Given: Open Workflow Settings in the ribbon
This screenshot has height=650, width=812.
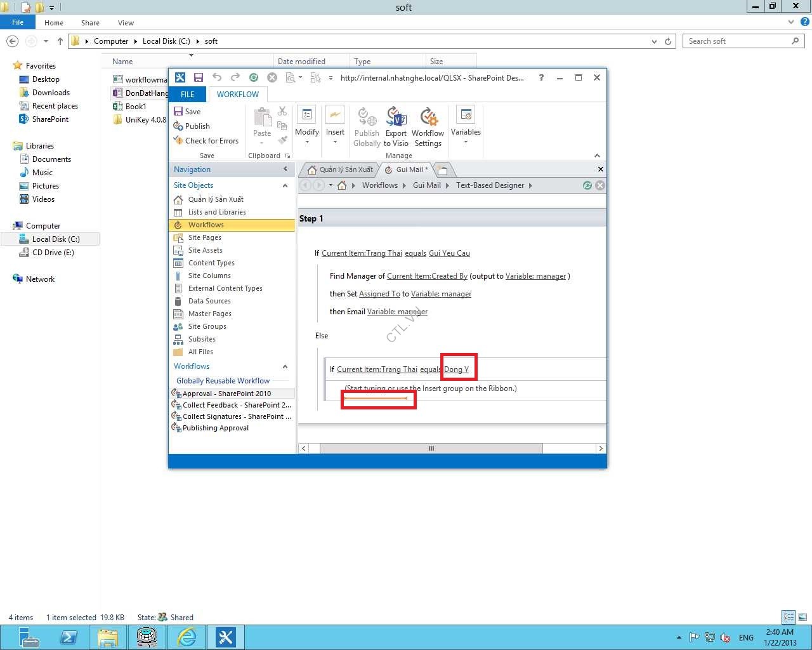Looking at the screenshot, I should [x=428, y=119].
